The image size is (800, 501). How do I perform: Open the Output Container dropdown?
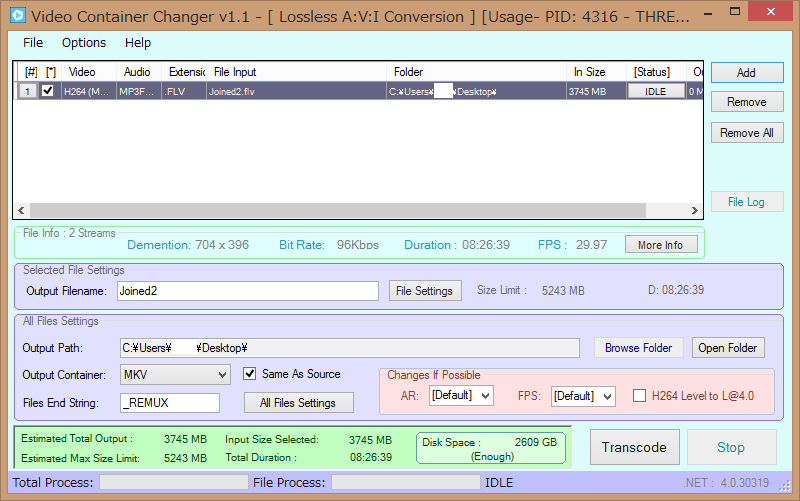[175, 375]
